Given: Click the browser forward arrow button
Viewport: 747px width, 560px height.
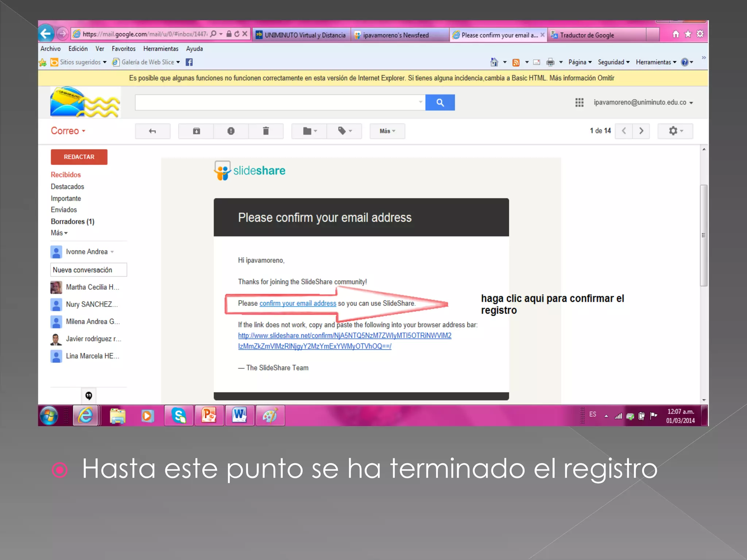Looking at the screenshot, I should pos(62,34).
